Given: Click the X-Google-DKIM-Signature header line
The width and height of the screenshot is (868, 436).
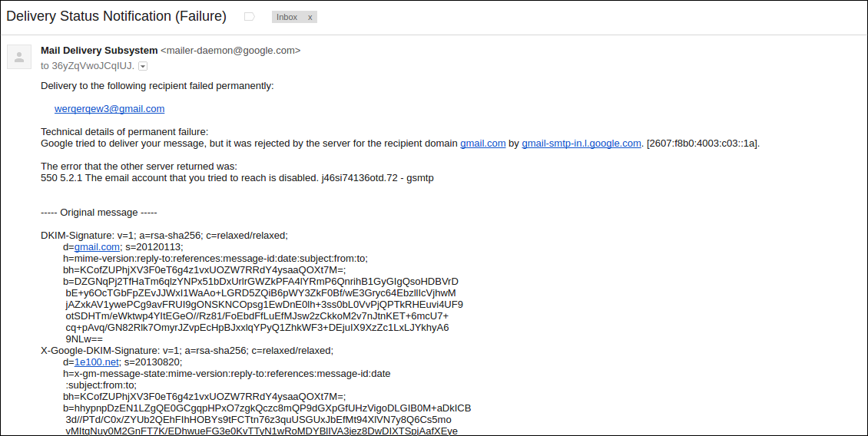Looking at the screenshot, I should 187,350.
